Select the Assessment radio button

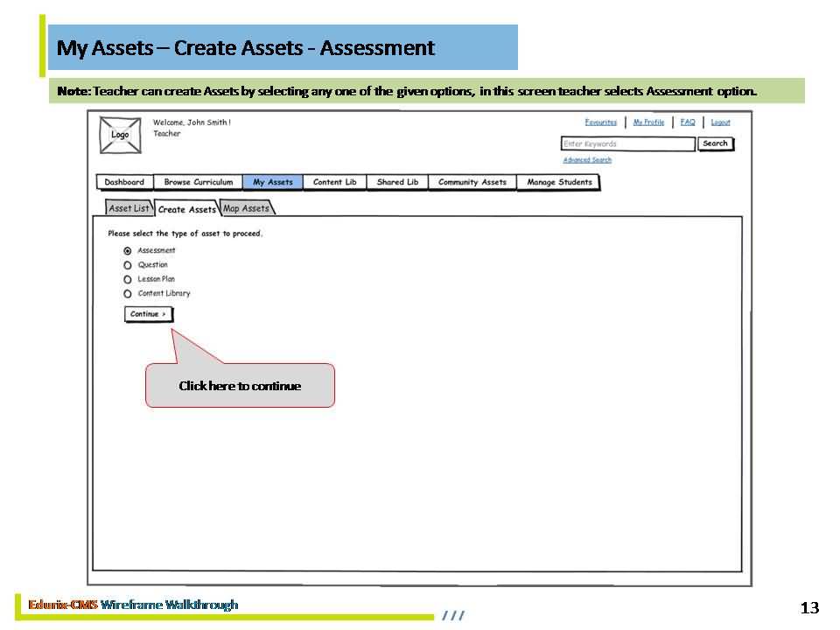coord(128,251)
